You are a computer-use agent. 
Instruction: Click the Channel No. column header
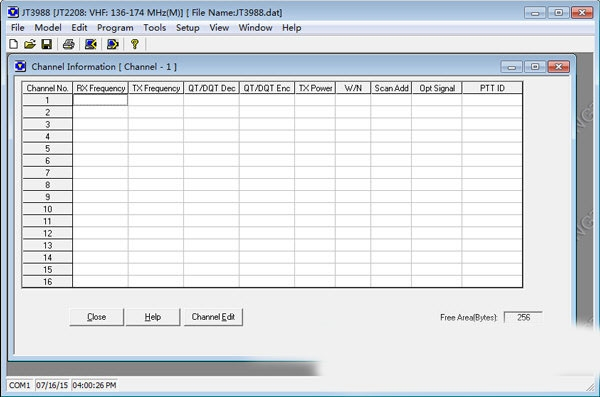click(x=47, y=88)
